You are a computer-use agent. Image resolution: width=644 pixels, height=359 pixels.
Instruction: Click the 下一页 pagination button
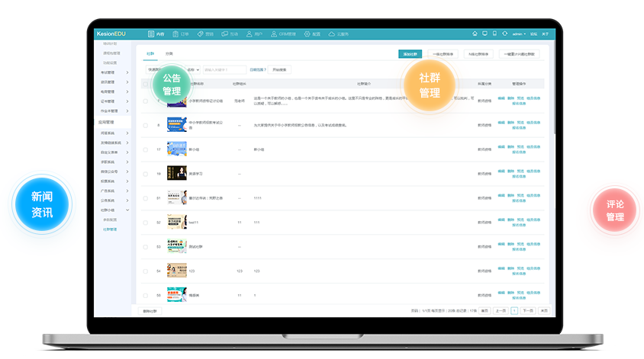(528, 311)
